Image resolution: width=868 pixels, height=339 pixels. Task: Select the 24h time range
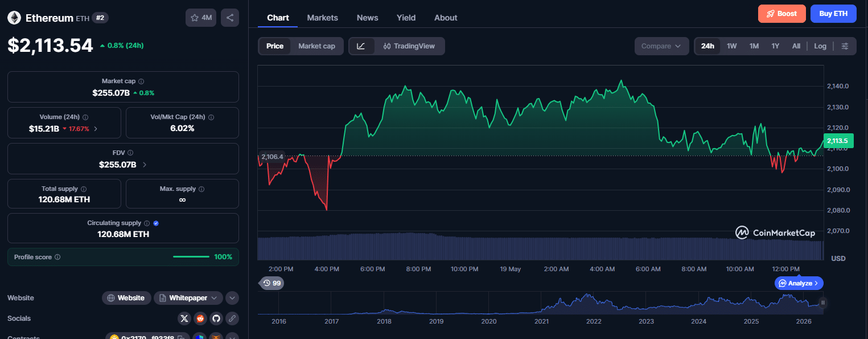[x=707, y=46]
